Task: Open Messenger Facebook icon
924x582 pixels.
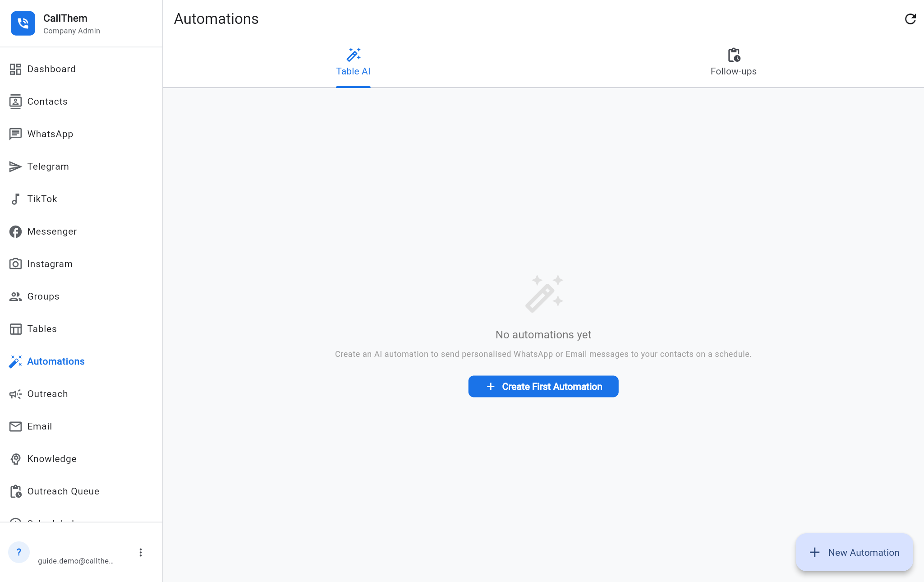Action: [15, 231]
